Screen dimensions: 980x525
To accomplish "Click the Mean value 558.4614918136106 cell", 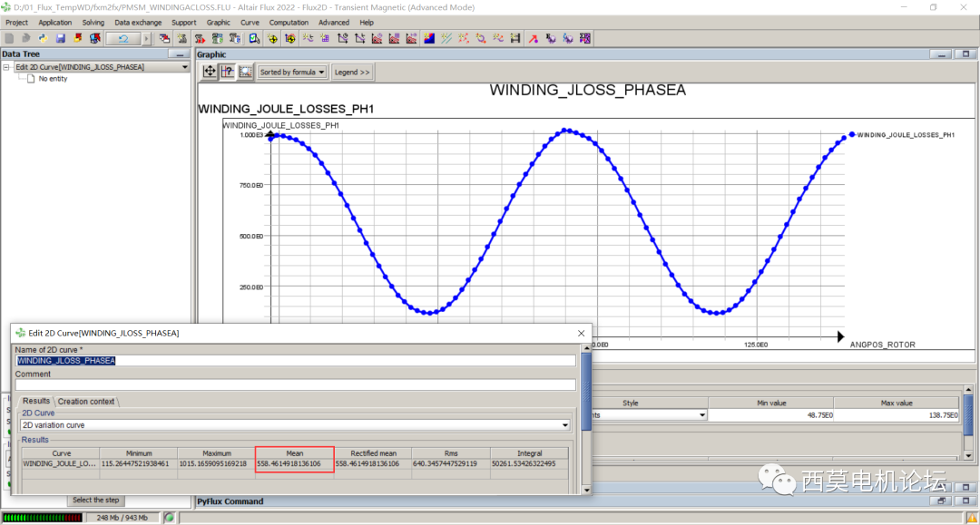I will pos(295,464).
